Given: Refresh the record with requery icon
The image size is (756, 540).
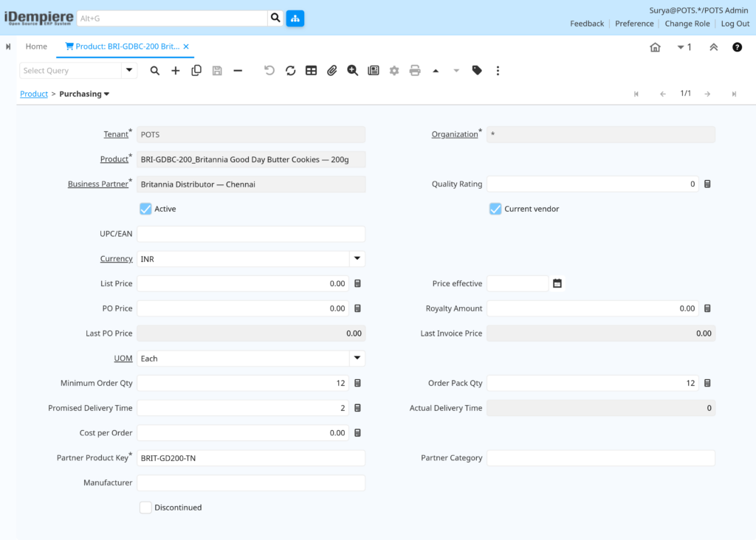Looking at the screenshot, I should [x=290, y=71].
